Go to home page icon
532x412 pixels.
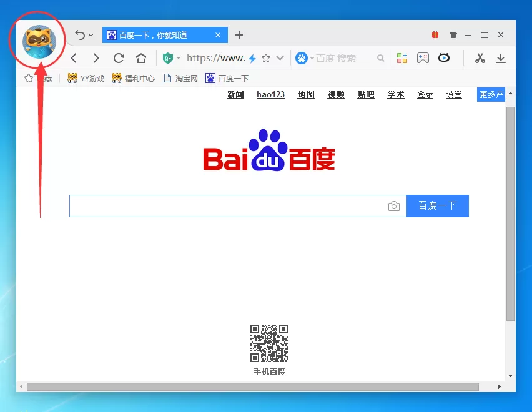coord(141,58)
